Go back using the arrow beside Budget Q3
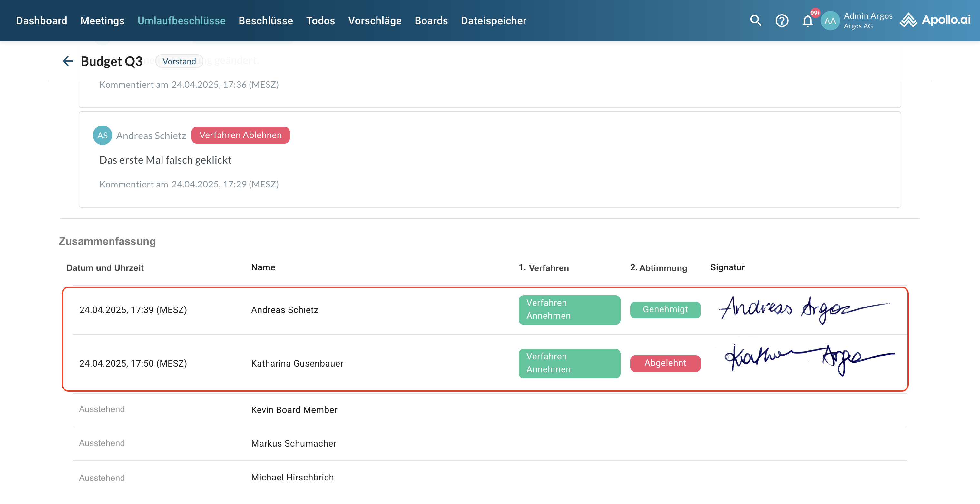 (x=67, y=61)
